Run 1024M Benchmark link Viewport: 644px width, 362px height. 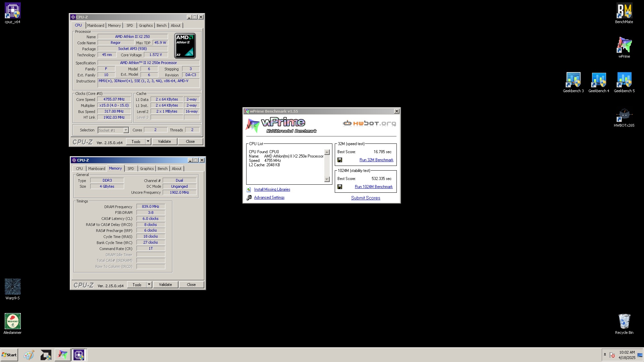point(374,187)
